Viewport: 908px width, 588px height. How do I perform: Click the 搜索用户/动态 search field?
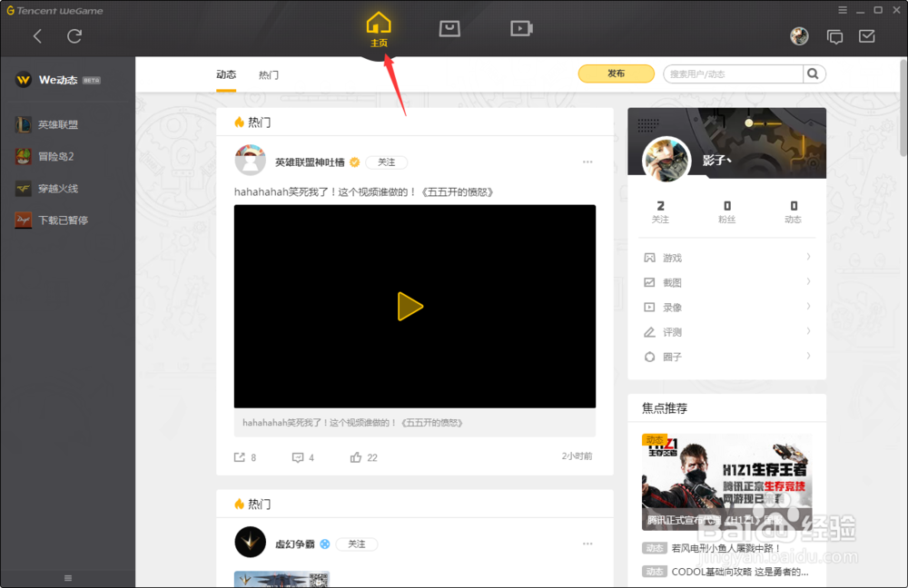point(735,74)
